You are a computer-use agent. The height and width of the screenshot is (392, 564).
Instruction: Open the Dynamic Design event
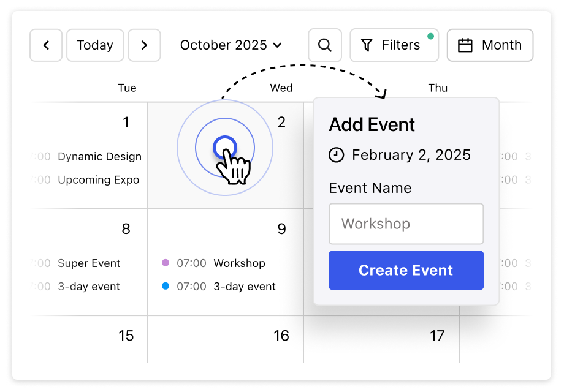tap(99, 157)
